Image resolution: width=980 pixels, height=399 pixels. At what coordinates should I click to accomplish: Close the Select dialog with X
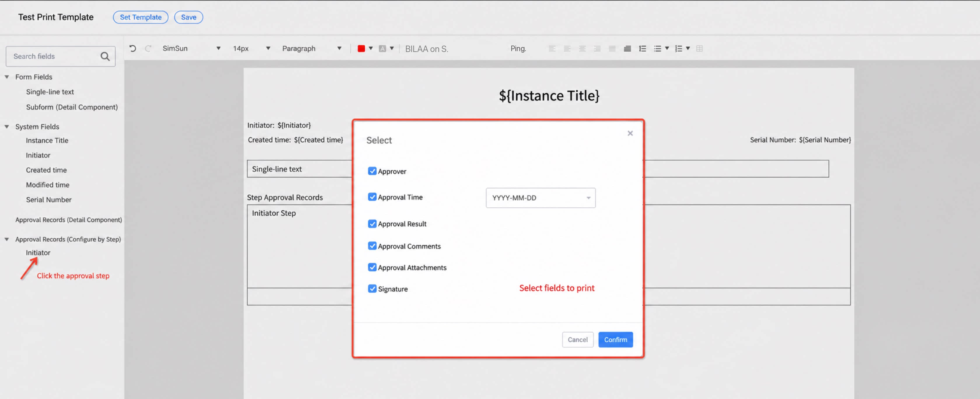[630, 133]
